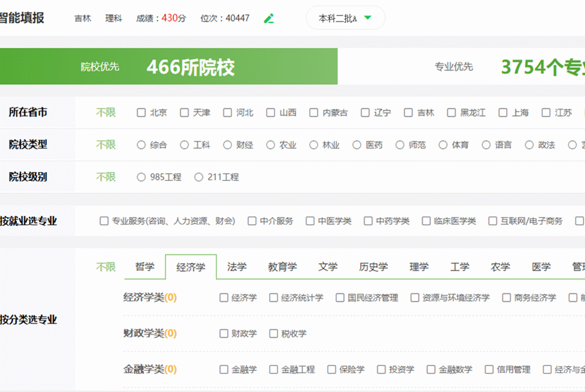The image size is (585, 392).
Task: Check the 内蒙古 province checkbox
Action: [x=314, y=112]
